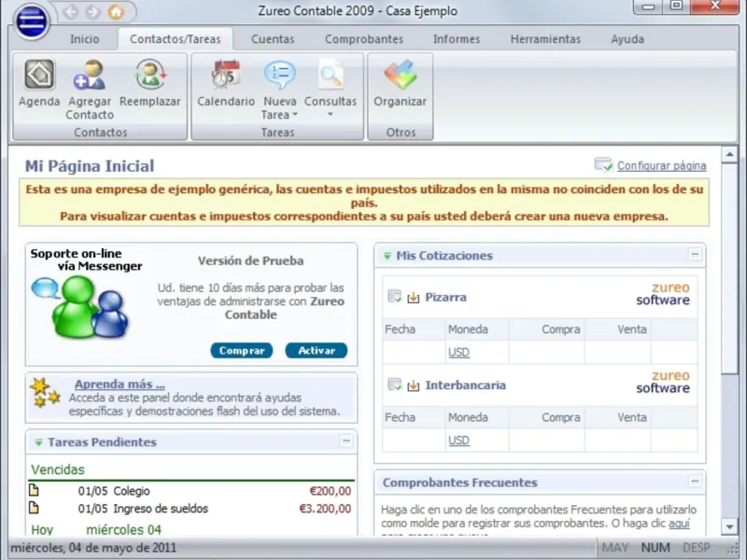Click the Pizarra list icon
This screenshot has height=560, width=747.
pyautogui.click(x=394, y=297)
